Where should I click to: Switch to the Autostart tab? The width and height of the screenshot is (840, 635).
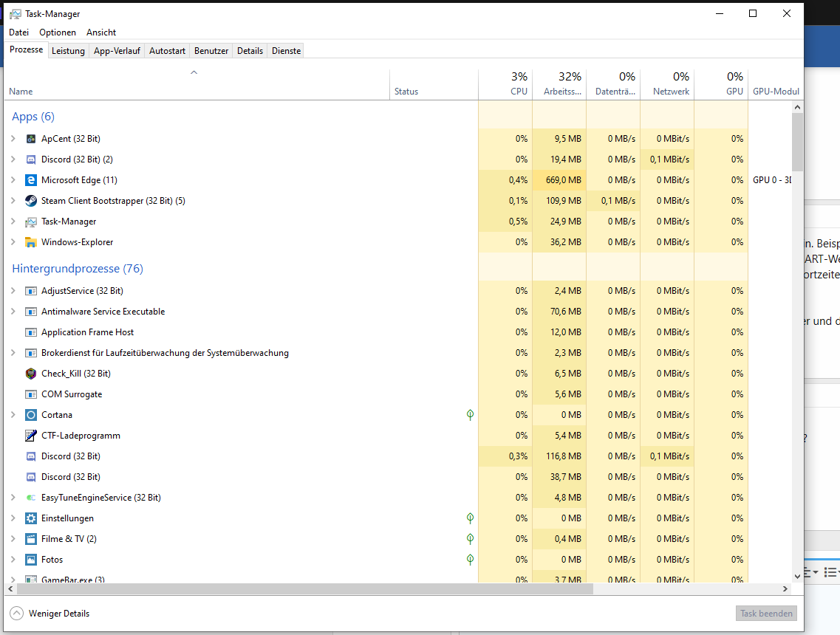[x=167, y=51]
